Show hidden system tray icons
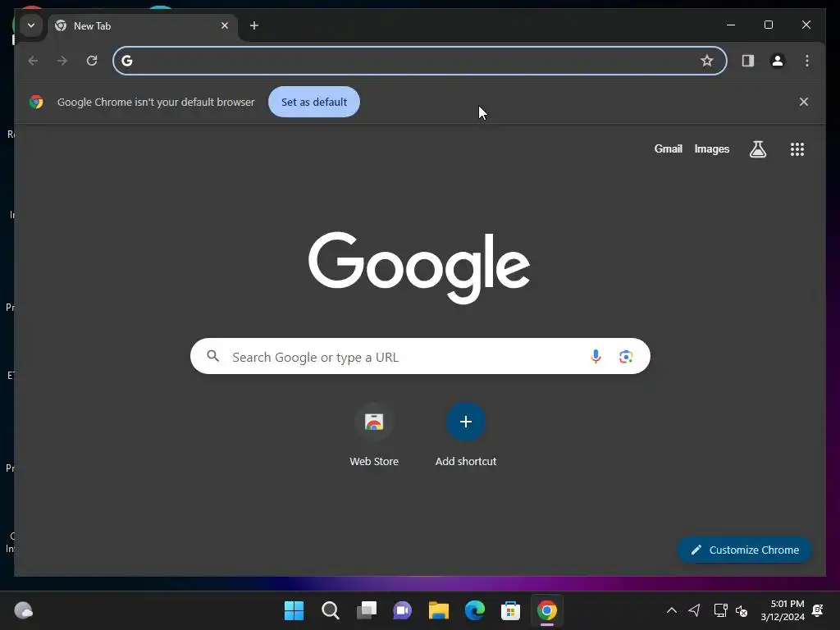 (x=671, y=610)
